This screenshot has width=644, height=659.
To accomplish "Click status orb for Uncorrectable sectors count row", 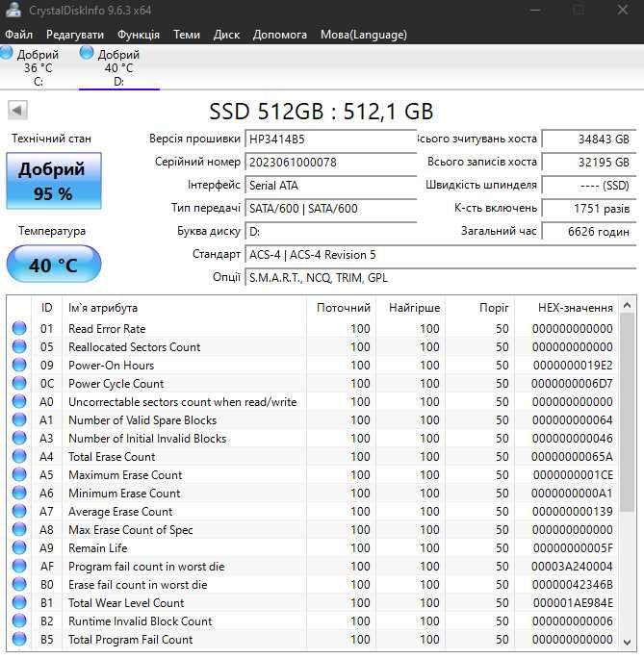I will click(x=19, y=401).
